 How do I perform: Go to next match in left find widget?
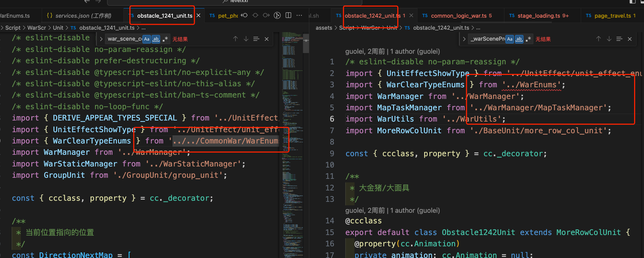click(246, 39)
